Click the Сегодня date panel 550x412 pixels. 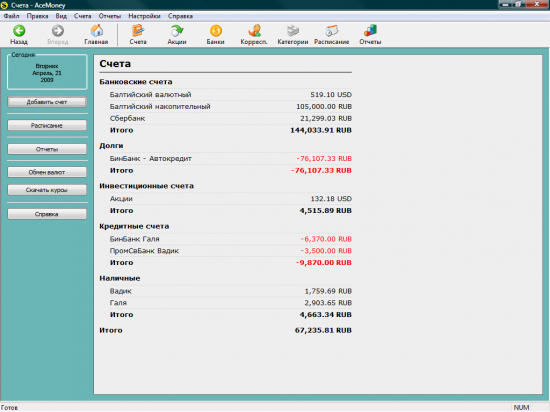click(47, 72)
